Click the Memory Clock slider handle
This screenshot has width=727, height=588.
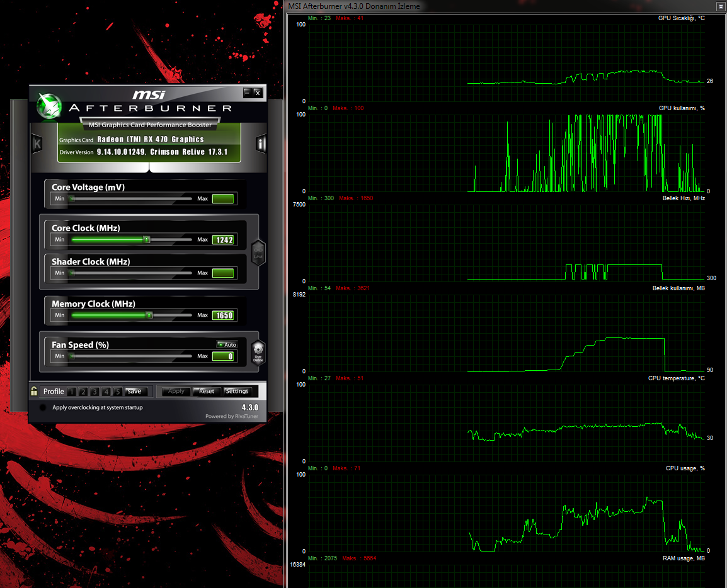tap(149, 315)
